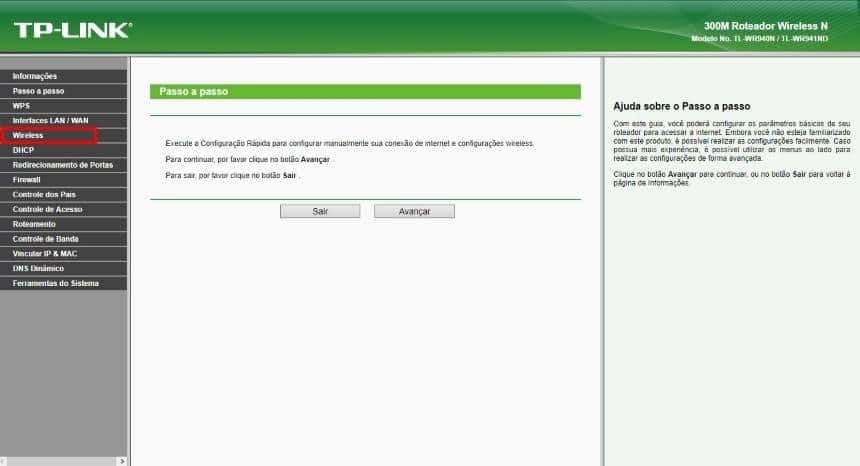Open Controle dos Pais menu
Viewport: 860px width, 466px height.
point(63,195)
